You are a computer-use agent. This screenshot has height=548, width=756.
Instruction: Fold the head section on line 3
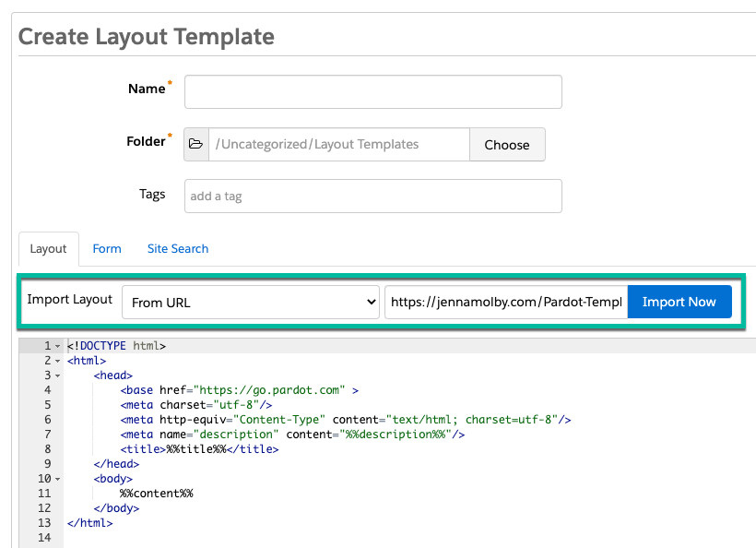click(57, 375)
